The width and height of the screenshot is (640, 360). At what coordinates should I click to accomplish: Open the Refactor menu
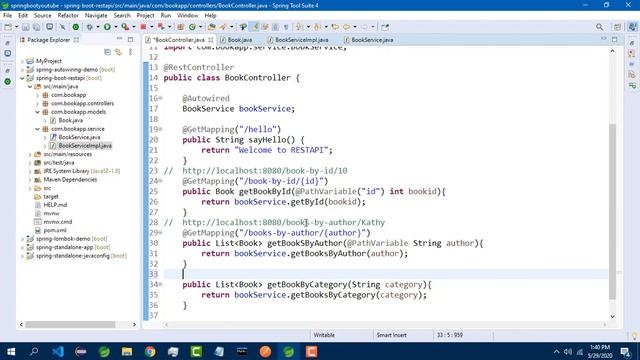(x=68, y=16)
